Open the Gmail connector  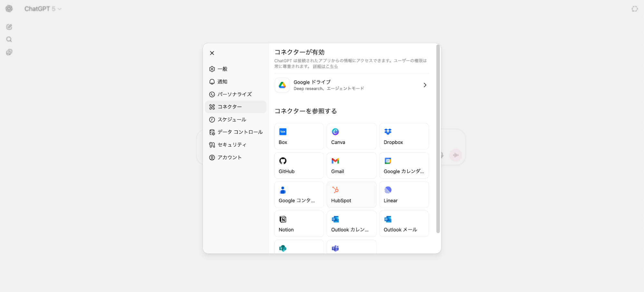[351, 165]
